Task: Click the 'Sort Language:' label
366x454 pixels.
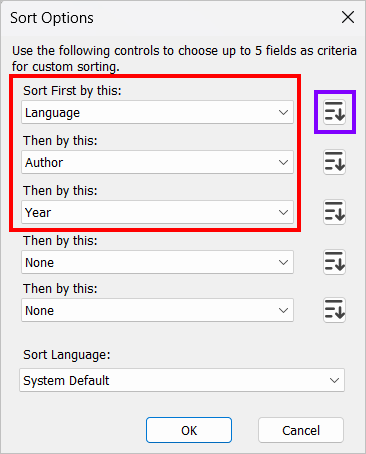Action: (67, 355)
